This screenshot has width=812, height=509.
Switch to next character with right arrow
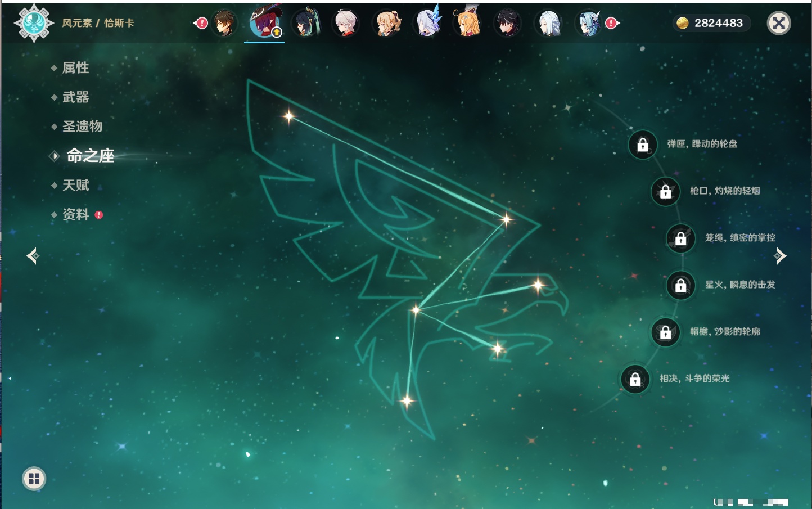pos(780,256)
